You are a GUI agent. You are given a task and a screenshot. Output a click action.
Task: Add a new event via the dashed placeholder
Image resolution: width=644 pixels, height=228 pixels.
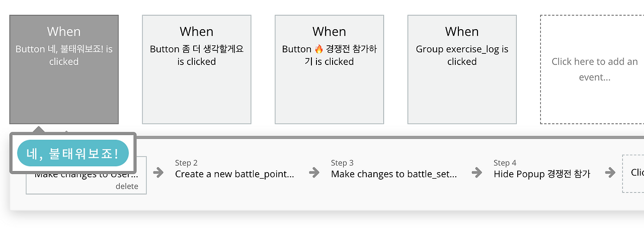(x=592, y=69)
